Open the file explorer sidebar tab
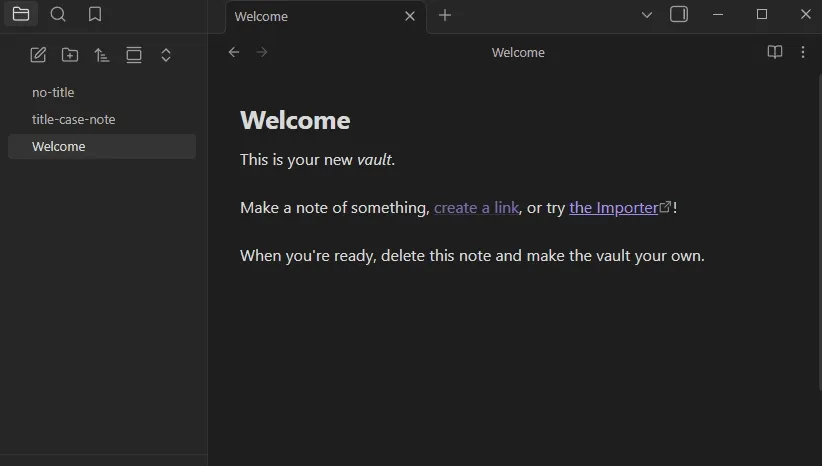Viewport: 822px width, 466px height. [x=21, y=14]
